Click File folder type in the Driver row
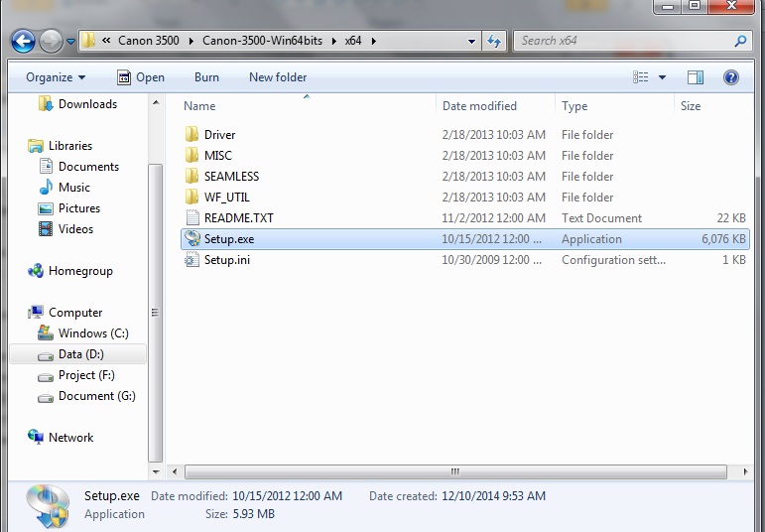The image size is (765, 532). [587, 135]
